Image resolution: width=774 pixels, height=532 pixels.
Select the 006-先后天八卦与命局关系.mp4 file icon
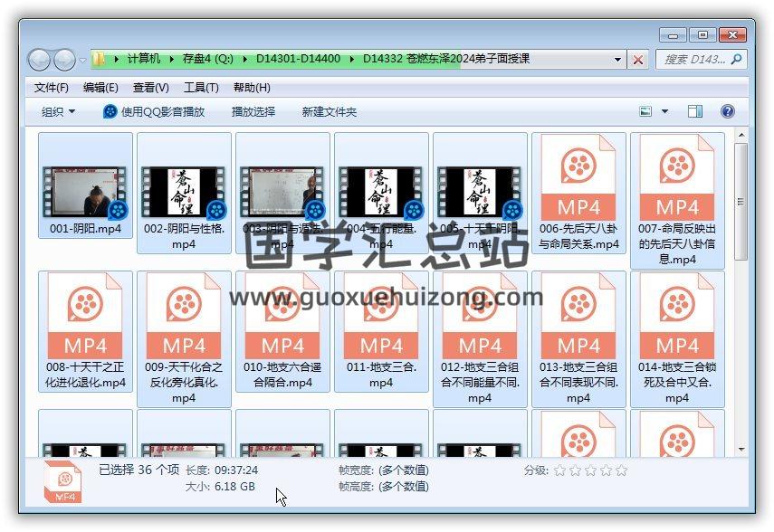pos(578,177)
